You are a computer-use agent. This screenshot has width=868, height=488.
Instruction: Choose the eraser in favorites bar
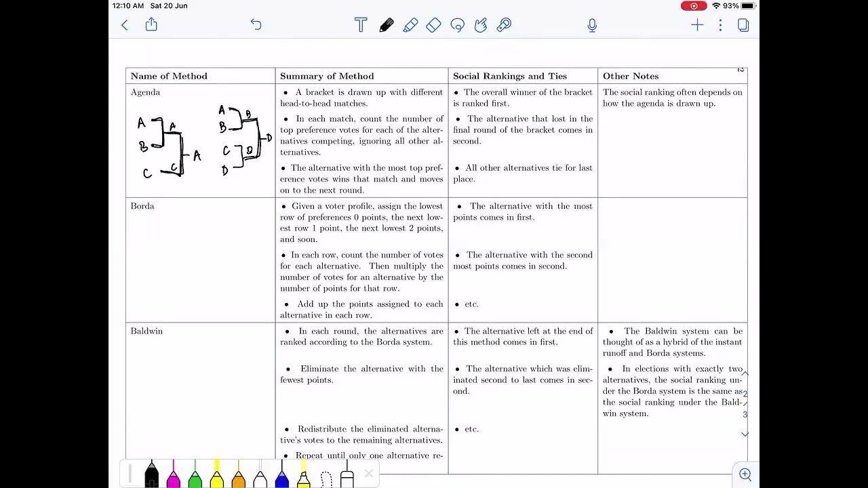pos(347,476)
